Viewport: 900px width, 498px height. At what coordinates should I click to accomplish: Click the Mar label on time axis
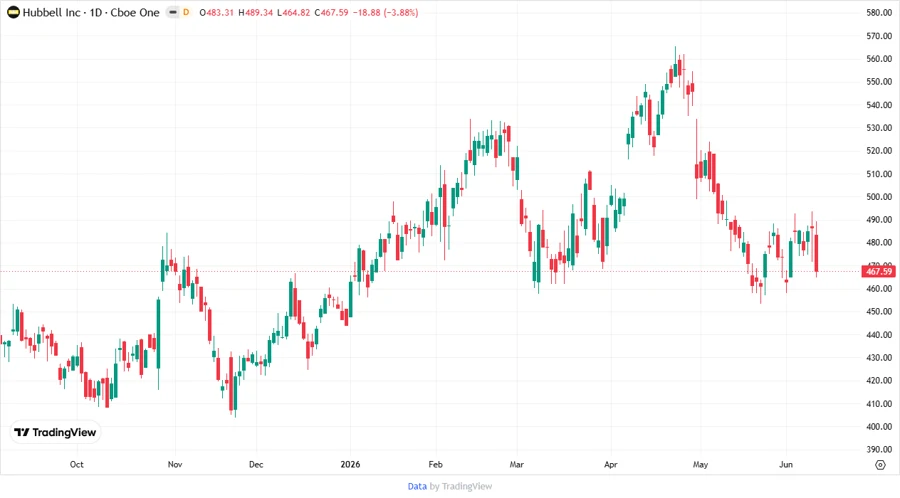coord(517,464)
